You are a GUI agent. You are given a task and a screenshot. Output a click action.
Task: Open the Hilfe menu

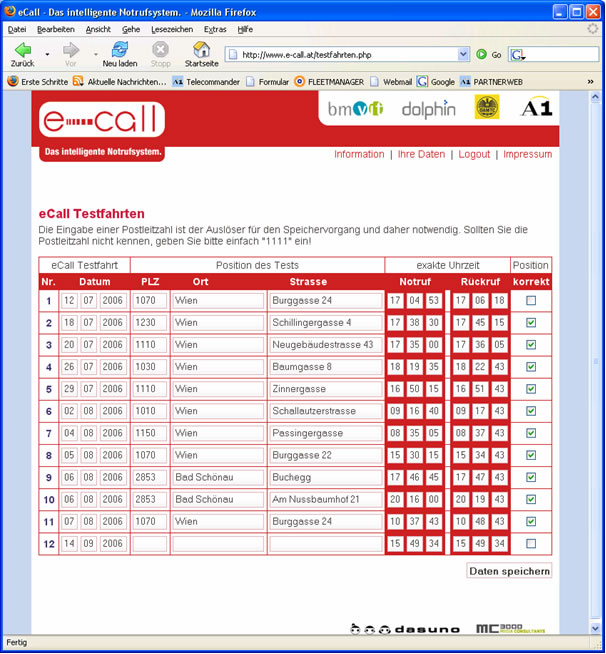coord(245,29)
